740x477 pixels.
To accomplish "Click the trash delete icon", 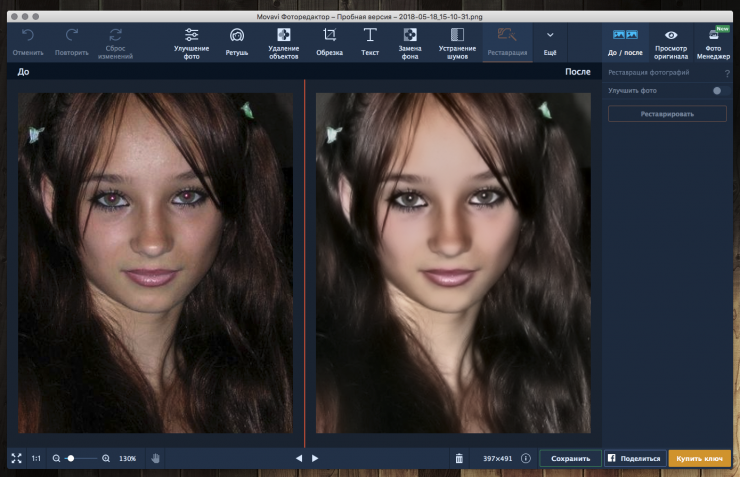I will (x=459, y=458).
